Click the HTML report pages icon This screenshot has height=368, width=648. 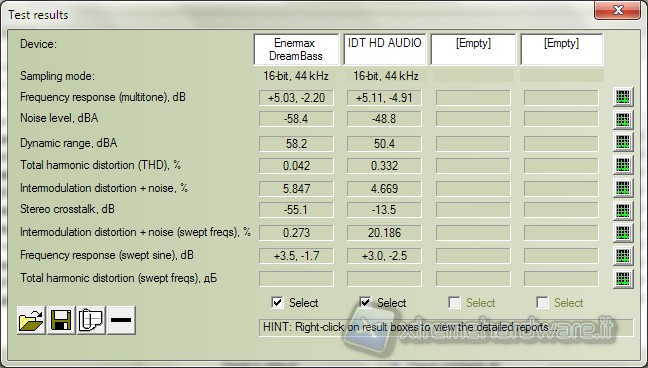[91, 320]
